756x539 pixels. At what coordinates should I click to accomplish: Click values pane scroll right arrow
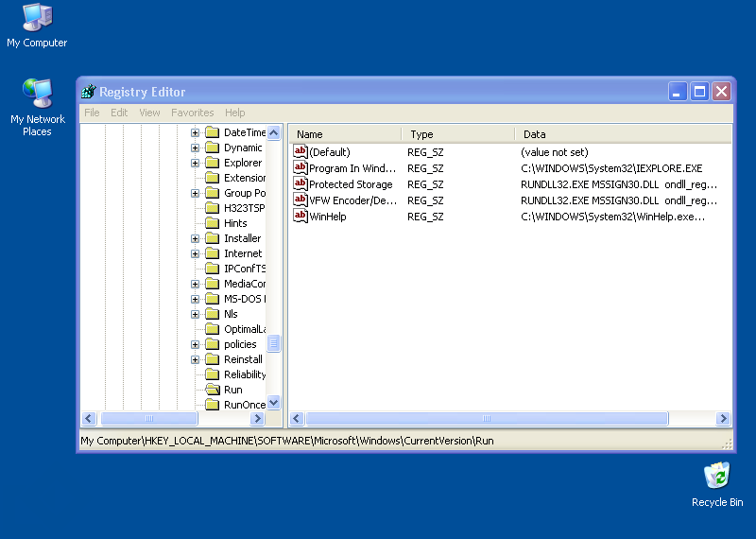[x=723, y=418]
